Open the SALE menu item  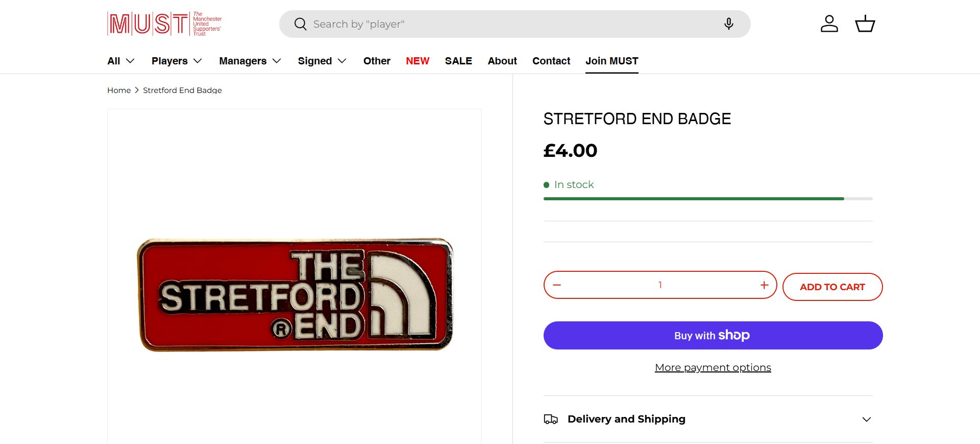[458, 61]
